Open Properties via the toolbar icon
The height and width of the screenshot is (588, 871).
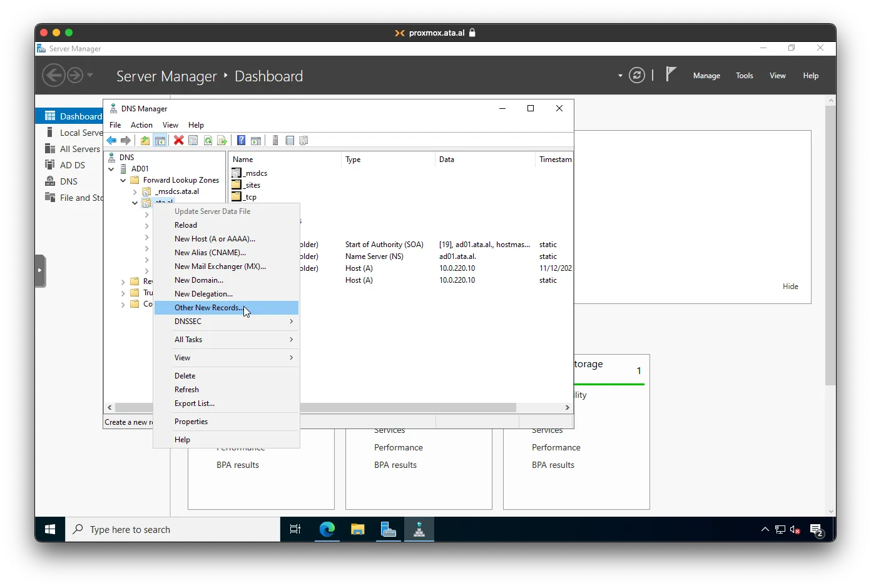point(193,140)
